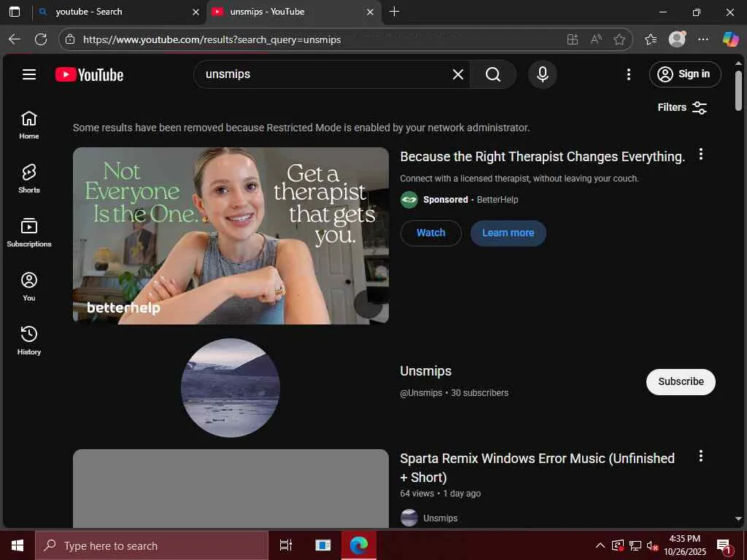Open YouTube settings three-dot menu near Sign in
The height and width of the screenshot is (560, 747).
tap(628, 74)
